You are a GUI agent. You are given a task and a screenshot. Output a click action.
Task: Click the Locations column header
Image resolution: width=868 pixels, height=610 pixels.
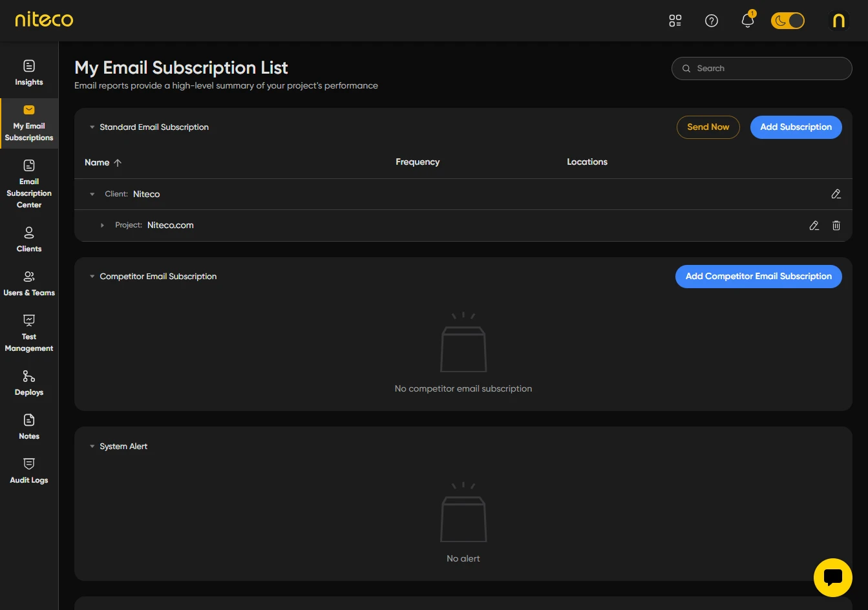pyautogui.click(x=587, y=162)
